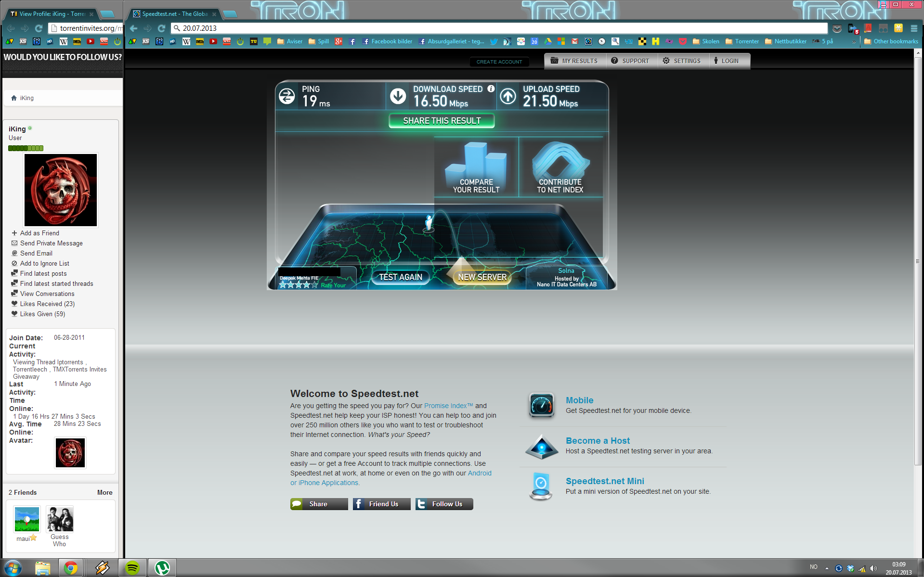Click the Friend Us Facebook button
Screen dimensions: 924x577
point(381,504)
